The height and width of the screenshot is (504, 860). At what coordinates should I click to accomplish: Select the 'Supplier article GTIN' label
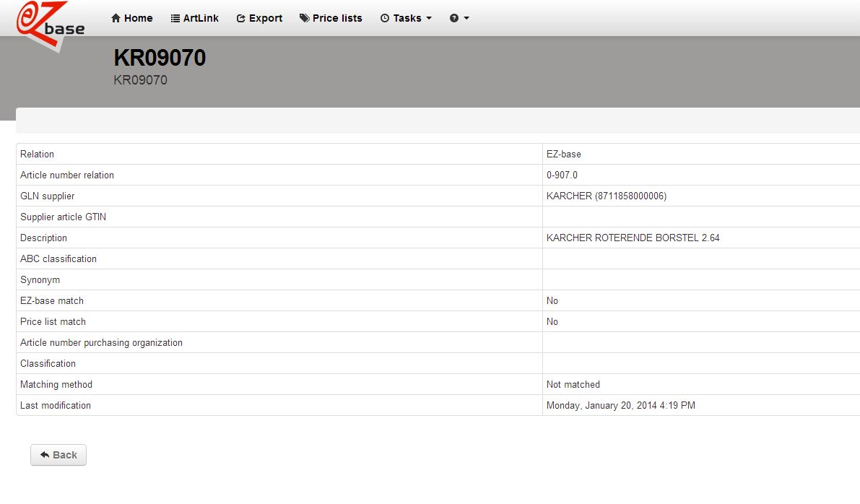click(63, 217)
